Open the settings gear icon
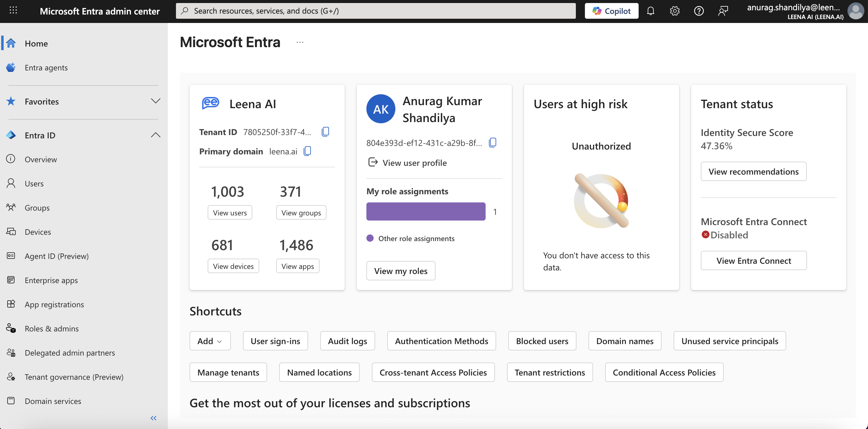The height and width of the screenshot is (429, 868). (x=675, y=11)
